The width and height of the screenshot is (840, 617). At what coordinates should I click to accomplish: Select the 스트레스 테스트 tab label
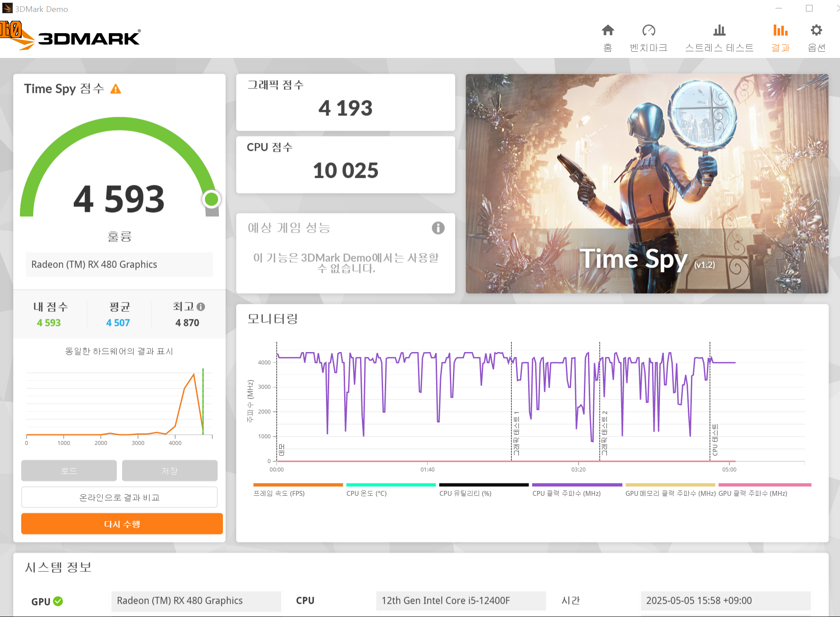tap(719, 48)
